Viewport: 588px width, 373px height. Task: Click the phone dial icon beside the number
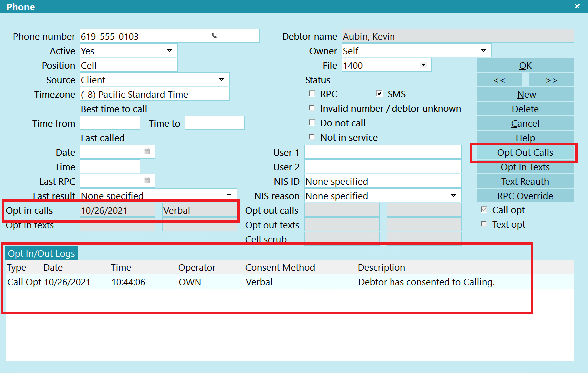coord(214,36)
